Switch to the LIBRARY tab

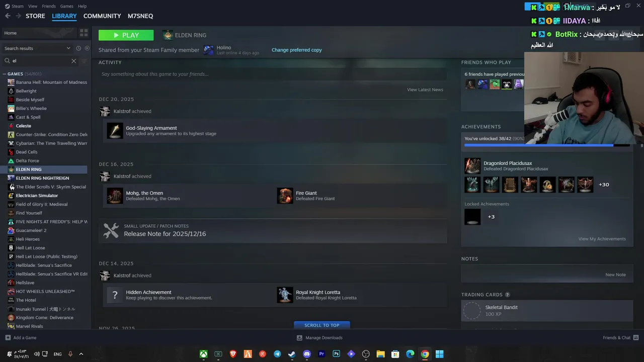64,16
